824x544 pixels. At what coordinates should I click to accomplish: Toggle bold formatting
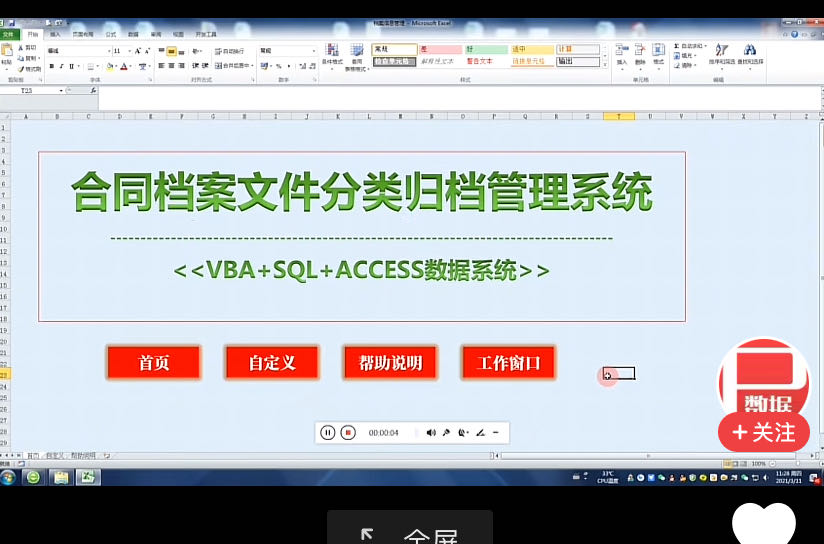[52, 66]
